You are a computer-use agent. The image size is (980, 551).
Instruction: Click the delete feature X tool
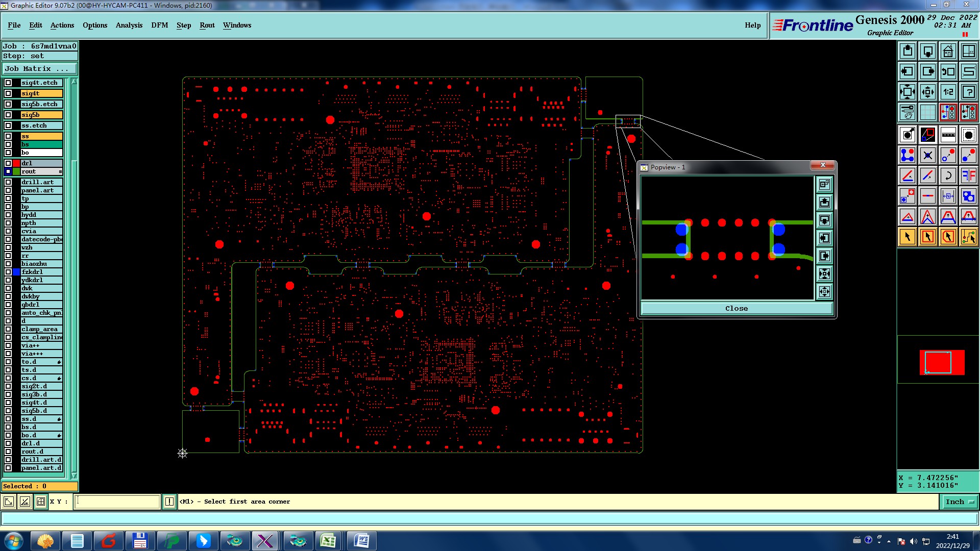(927, 156)
